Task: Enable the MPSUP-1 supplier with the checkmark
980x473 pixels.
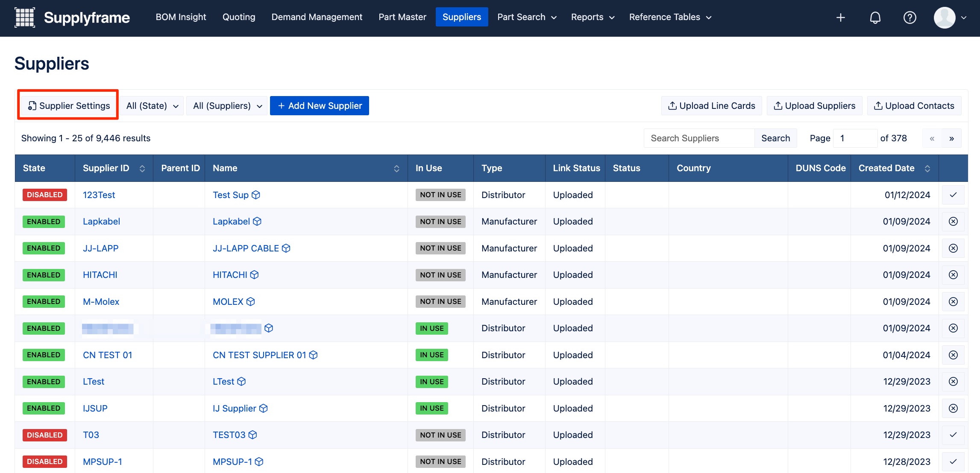Action: [953, 461]
